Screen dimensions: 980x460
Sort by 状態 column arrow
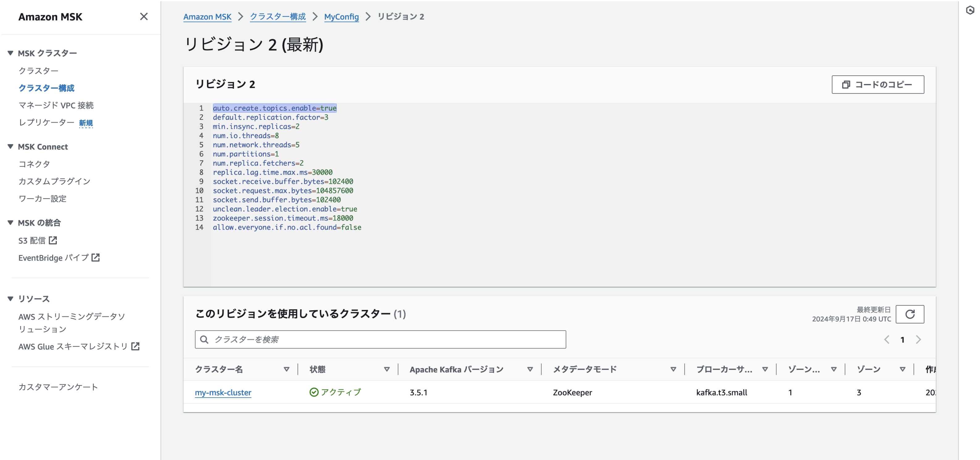387,369
